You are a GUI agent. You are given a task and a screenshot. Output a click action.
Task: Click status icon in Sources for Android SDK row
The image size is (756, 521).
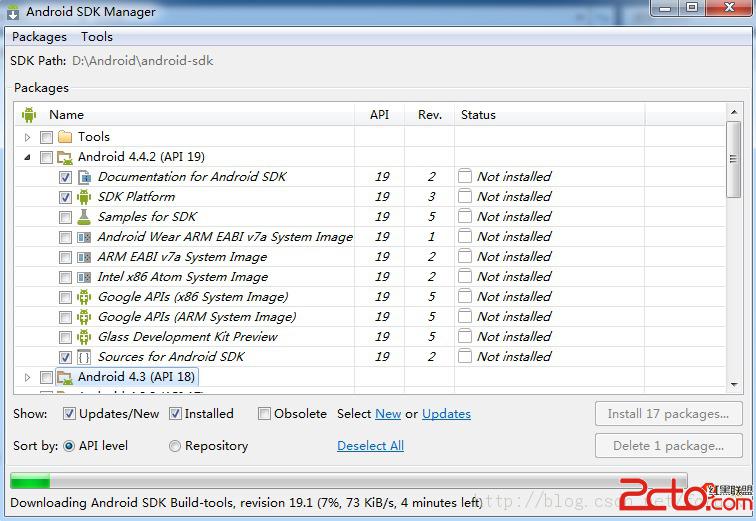pyautogui.click(x=465, y=357)
